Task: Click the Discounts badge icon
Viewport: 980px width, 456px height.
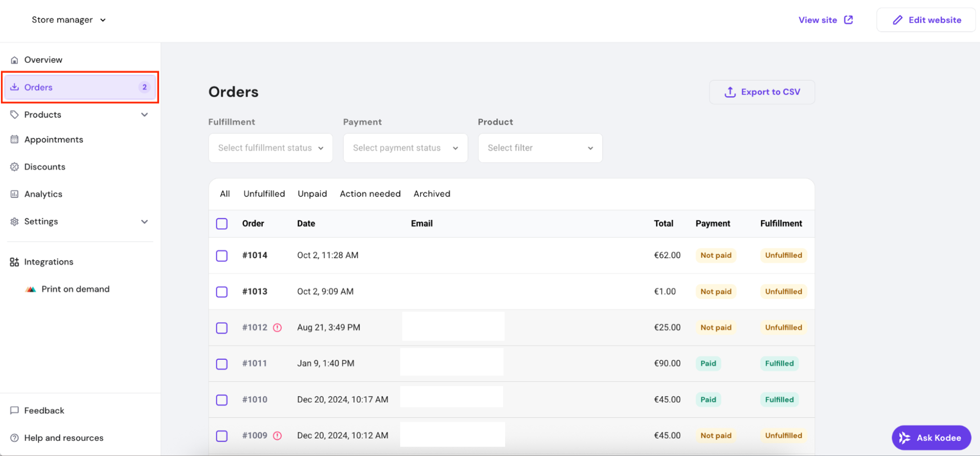Action: tap(14, 167)
